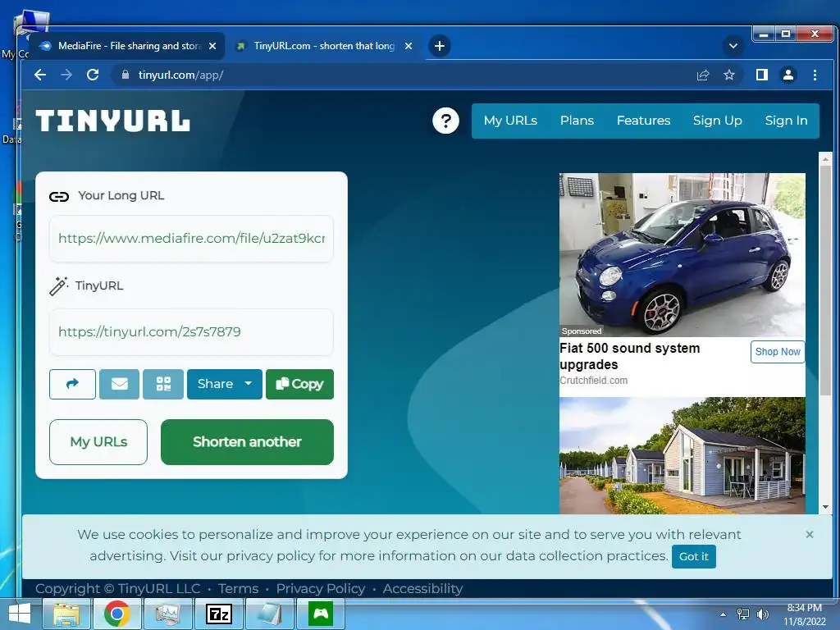Click the Shop Now ad button
The height and width of the screenshot is (630, 840).
click(x=778, y=352)
